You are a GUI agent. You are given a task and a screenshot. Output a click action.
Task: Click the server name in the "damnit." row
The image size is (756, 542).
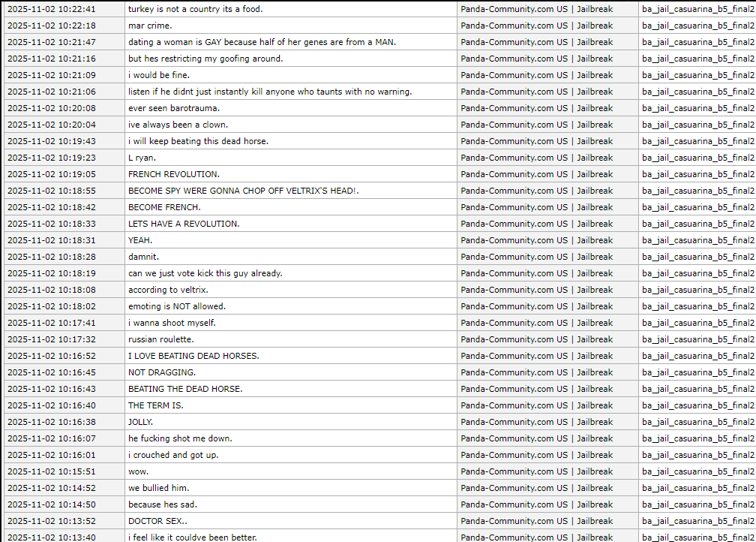click(x=536, y=257)
